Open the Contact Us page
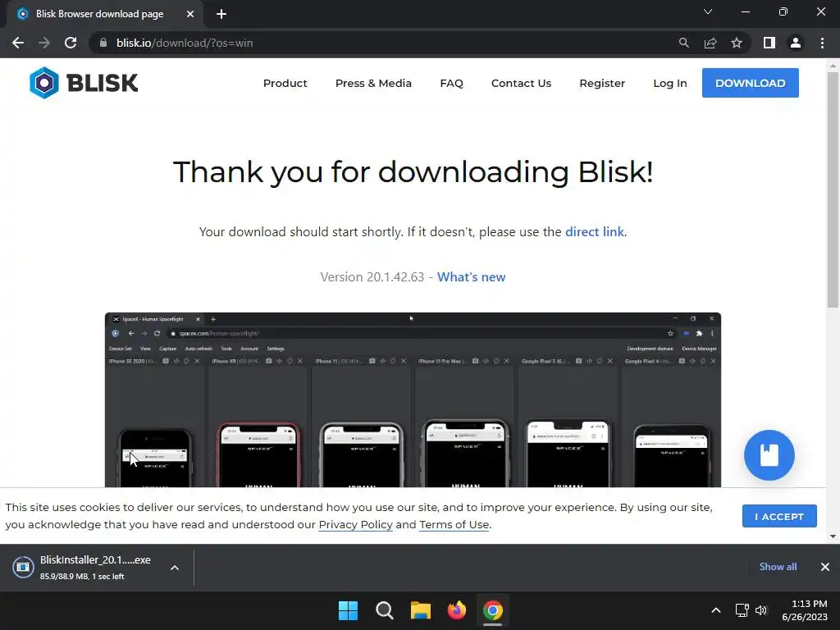 pos(521,83)
